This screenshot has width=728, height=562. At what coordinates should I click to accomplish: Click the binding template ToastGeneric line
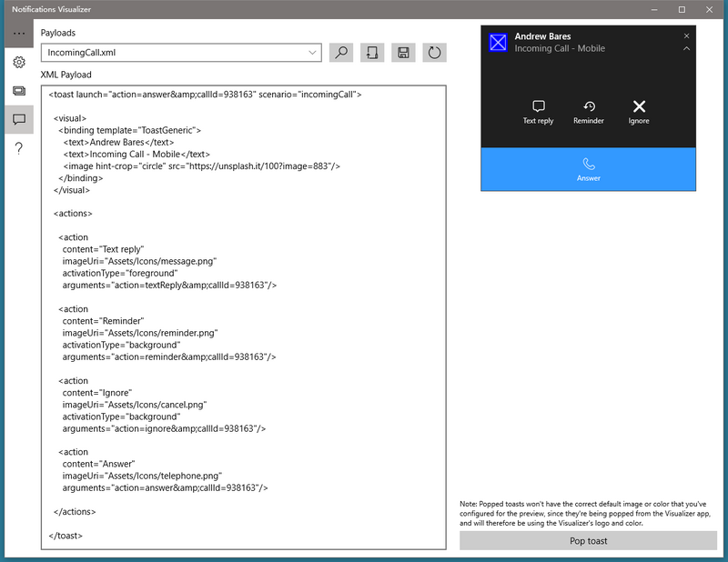(129, 130)
